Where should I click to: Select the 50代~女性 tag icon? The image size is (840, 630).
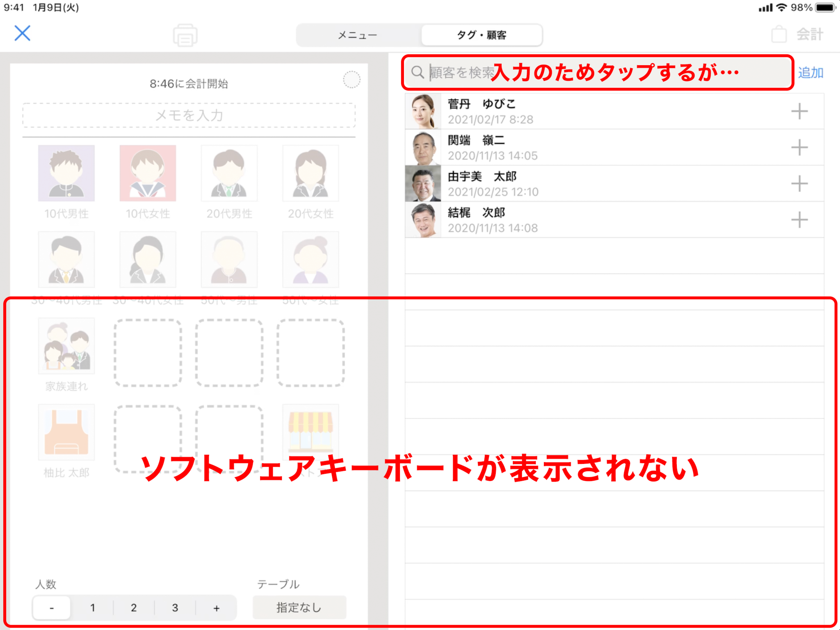click(310, 260)
